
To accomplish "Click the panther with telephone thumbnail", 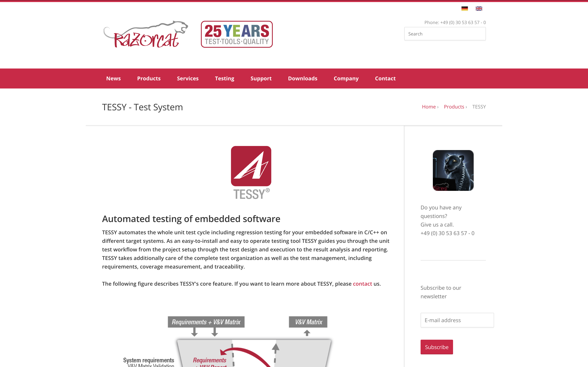I will point(453,170).
